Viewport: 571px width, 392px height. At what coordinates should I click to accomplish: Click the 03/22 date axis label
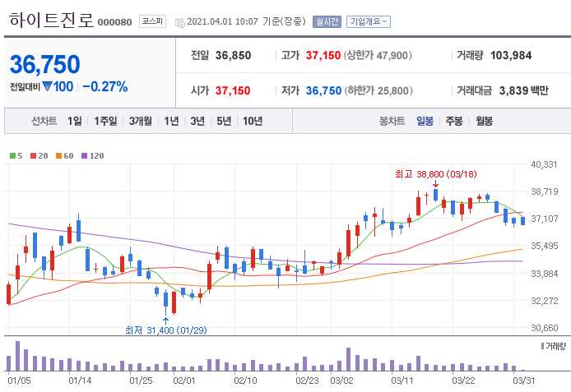pos(463,380)
